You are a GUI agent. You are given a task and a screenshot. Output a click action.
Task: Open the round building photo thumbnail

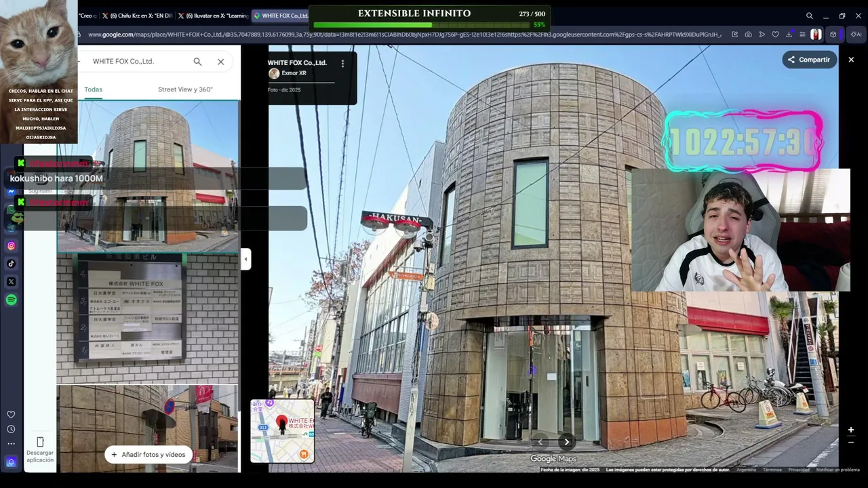tap(148, 176)
